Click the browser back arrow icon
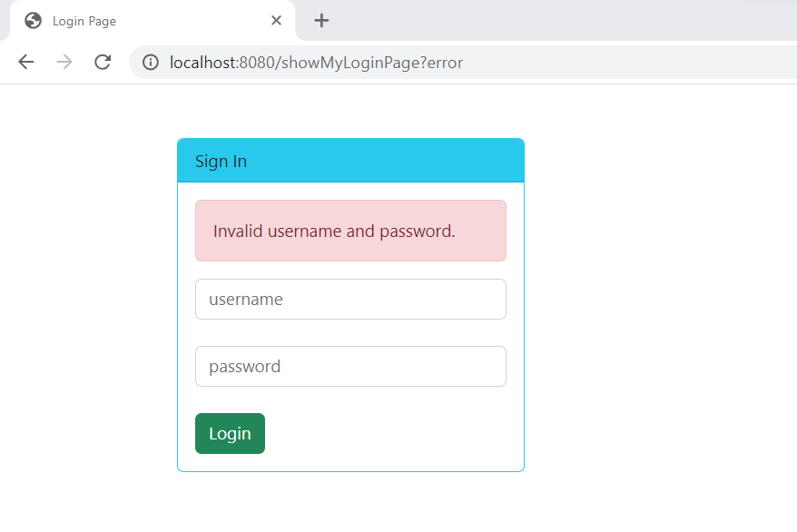 25,62
